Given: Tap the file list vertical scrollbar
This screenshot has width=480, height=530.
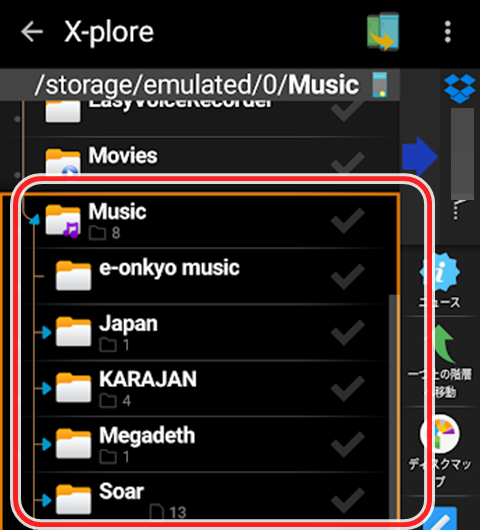Looking at the screenshot, I should click(x=393, y=406).
